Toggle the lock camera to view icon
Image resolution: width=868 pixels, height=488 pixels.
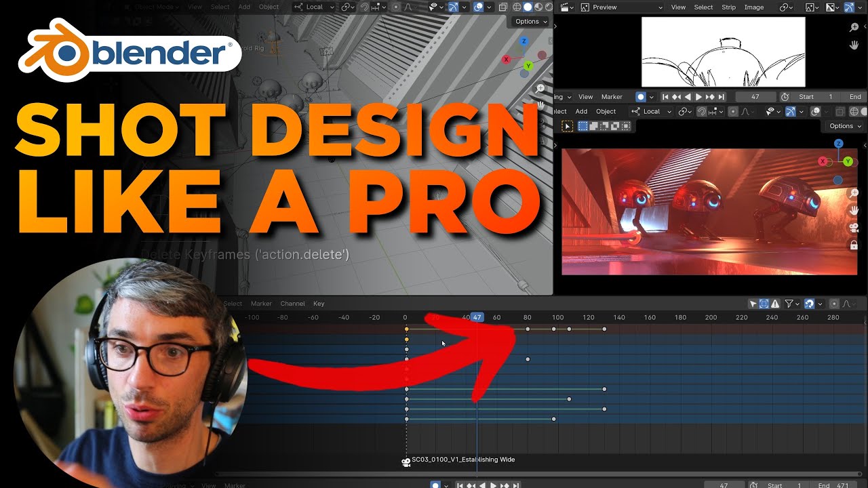(854, 245)
